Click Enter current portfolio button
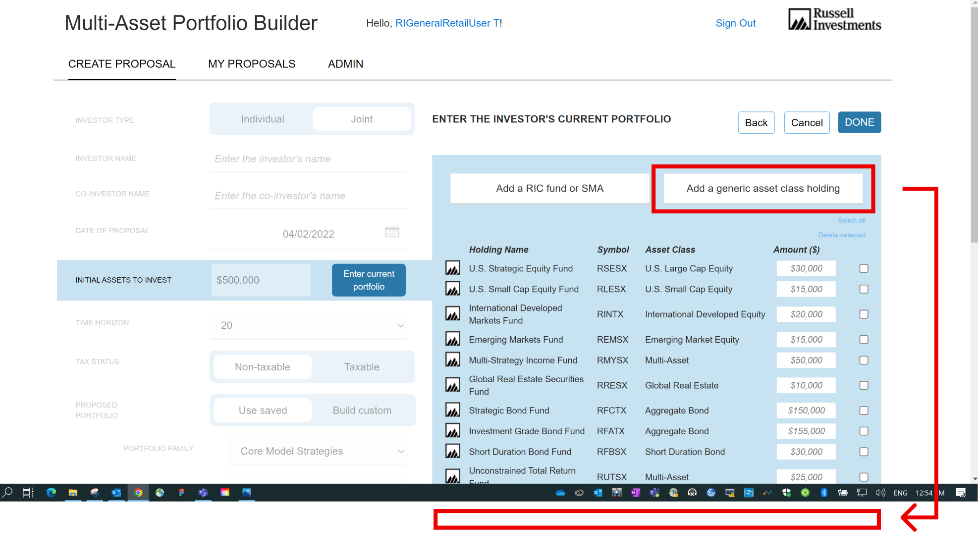Image resolution: width=978 pixels, height=560 pixels. pos(369,280)
